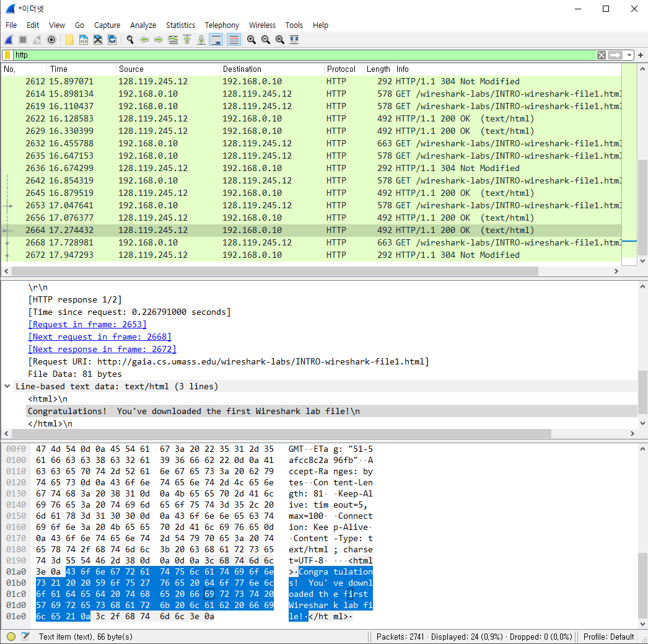Find a packet with magnifier icon
Screen dimensions: 648x644
tap(130, 40)
